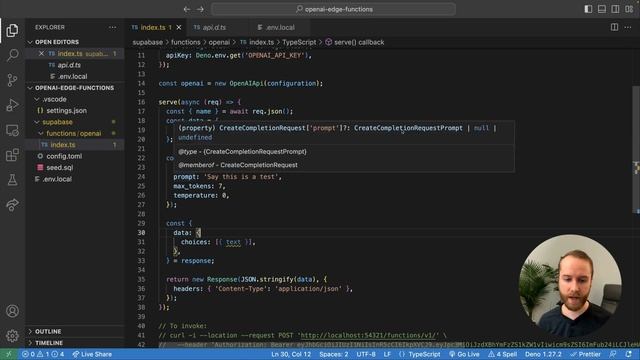Change the LF end of line sequence

point(387,354)
